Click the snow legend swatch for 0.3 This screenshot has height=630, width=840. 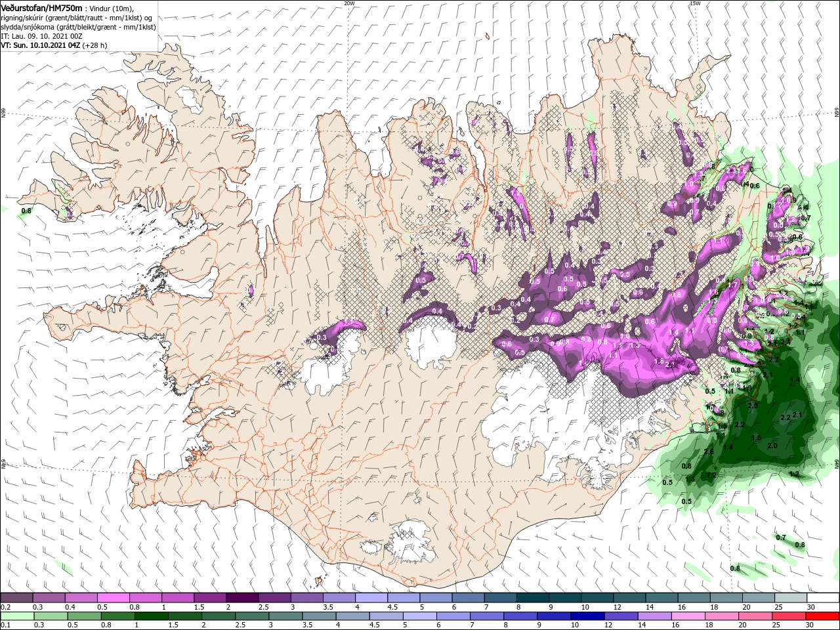49,598
